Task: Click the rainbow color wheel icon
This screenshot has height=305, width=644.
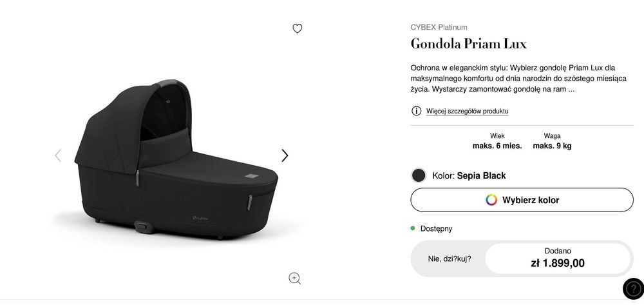Action: click(x=491, y=200)
